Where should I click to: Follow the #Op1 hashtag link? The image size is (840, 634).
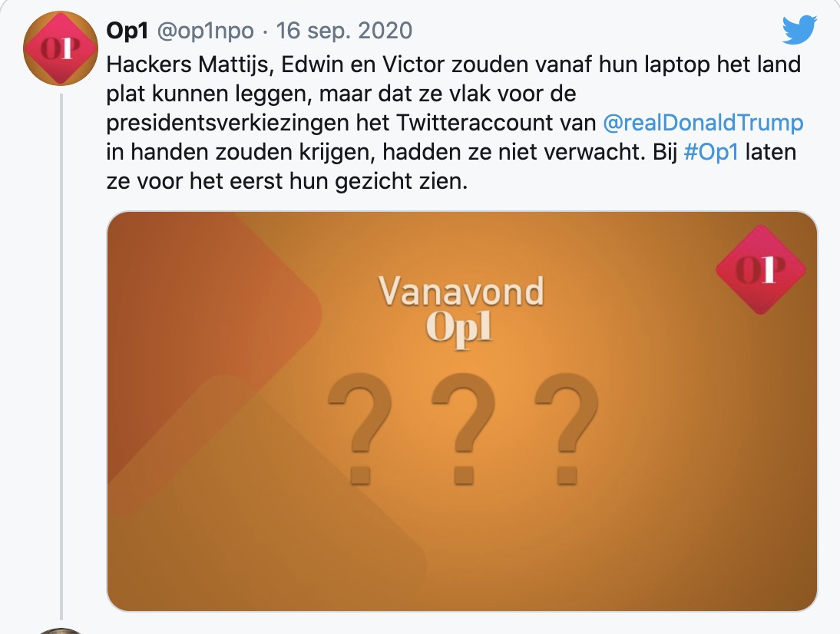[x=709, y=152]
